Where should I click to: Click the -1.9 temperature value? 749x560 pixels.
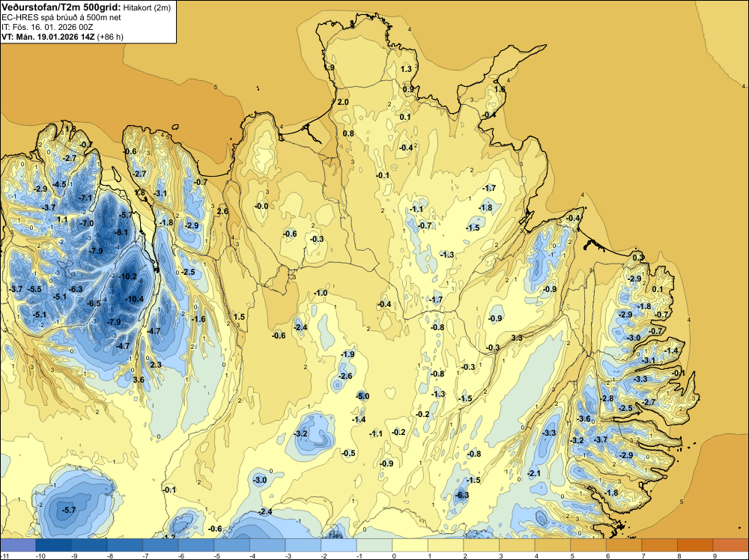click(348, 354)
